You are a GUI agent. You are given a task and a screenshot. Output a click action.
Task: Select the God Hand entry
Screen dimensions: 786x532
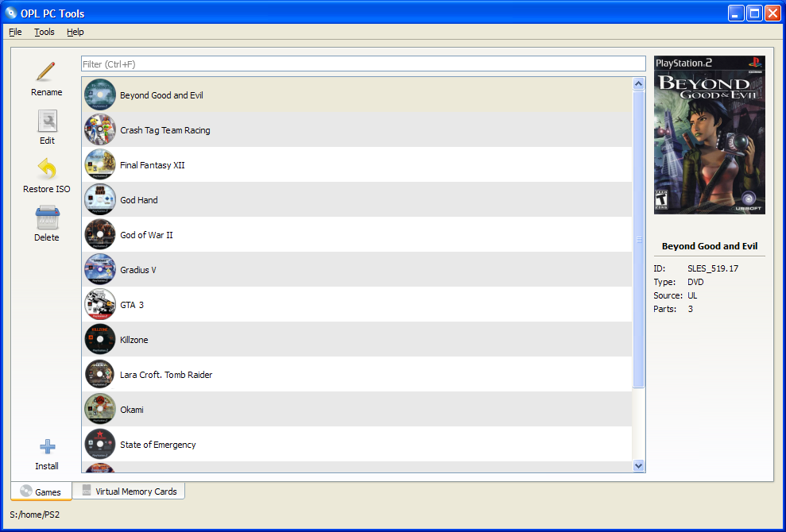point(357,199)
